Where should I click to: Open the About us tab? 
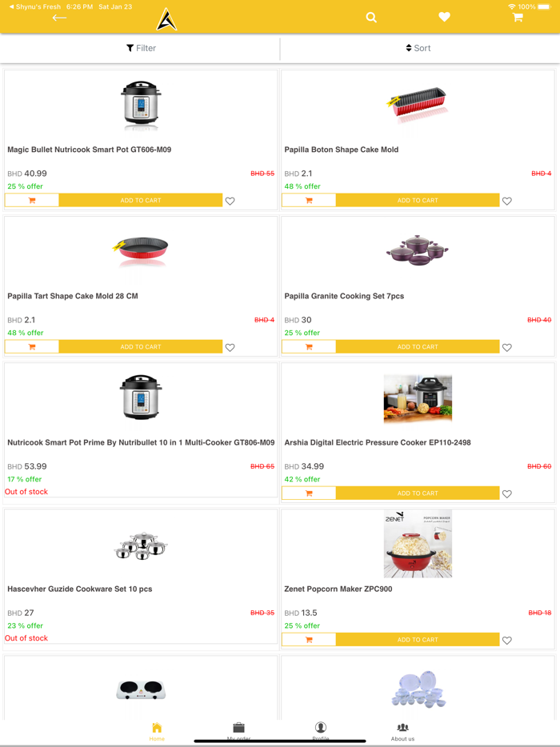[402, 731]
